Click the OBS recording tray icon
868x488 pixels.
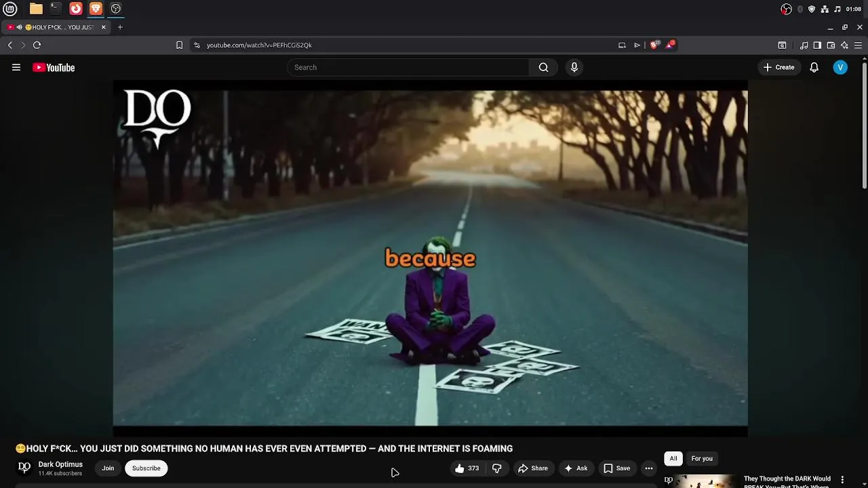tap(786, 9)
